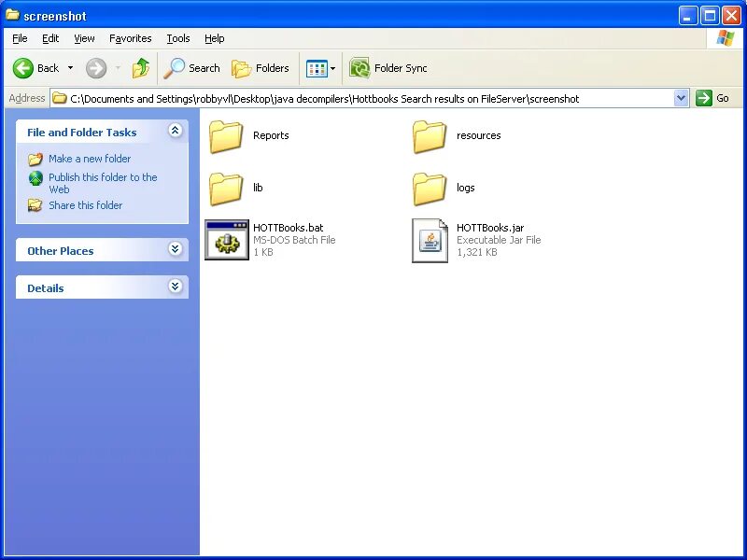
Task: Minimize the screenshot window
Action: pyautogui.click(x=687, y=16)
